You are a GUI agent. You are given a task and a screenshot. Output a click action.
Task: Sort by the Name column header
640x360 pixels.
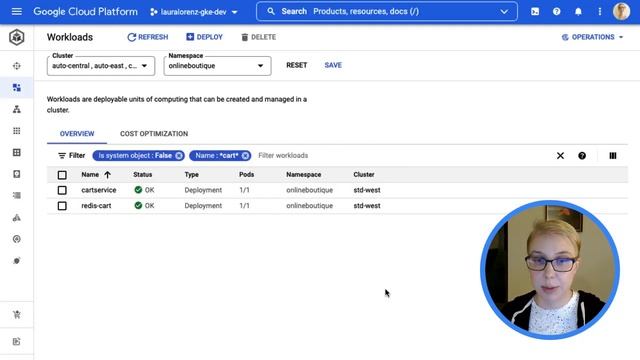[x=96, y=175]
